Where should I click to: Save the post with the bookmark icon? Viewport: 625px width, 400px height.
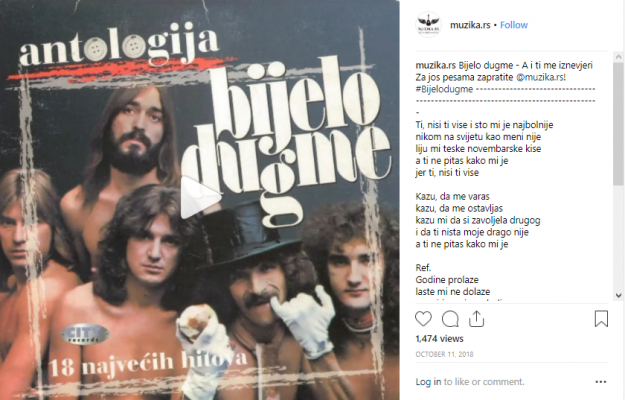pos(601,319)
